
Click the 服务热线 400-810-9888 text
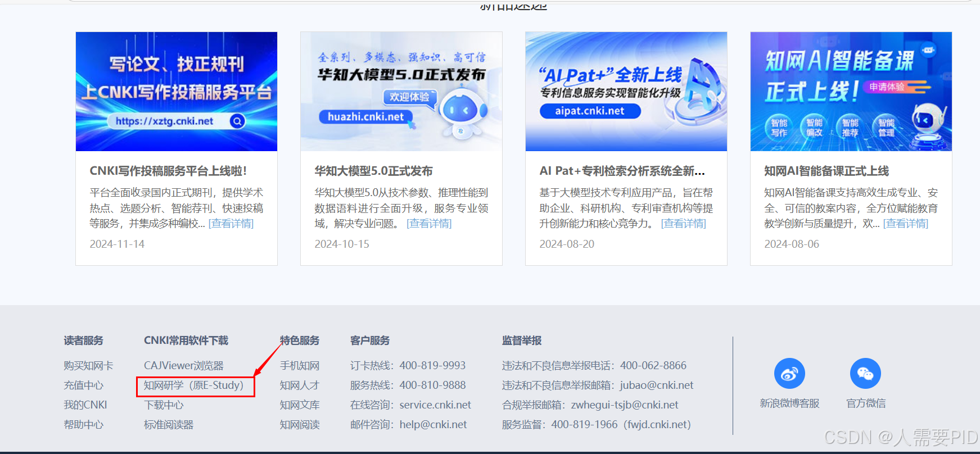pyautogui.click(x=408, y=385)
